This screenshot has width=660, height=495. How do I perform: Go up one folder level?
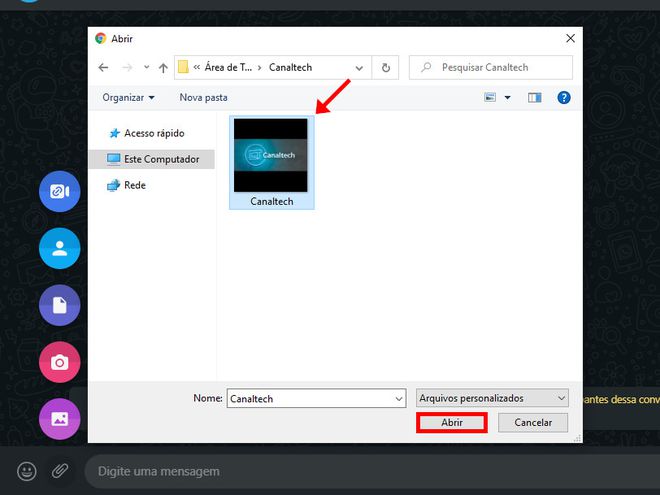pos(163,67)
